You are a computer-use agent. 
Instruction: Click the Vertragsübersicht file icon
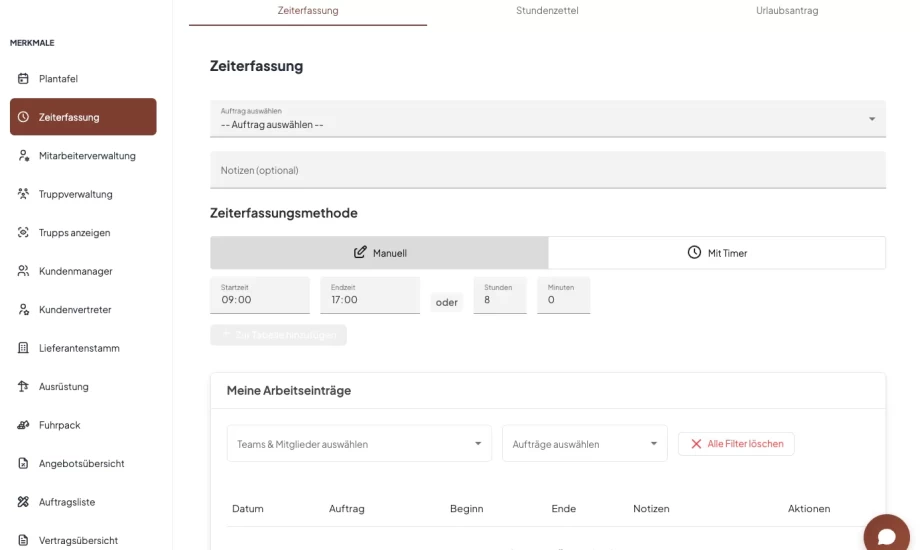pyautogui.click(x=23, y=540)
